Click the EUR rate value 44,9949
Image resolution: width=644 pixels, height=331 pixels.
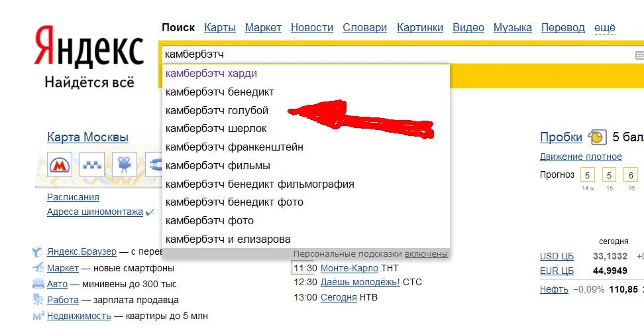click(610, 271)
